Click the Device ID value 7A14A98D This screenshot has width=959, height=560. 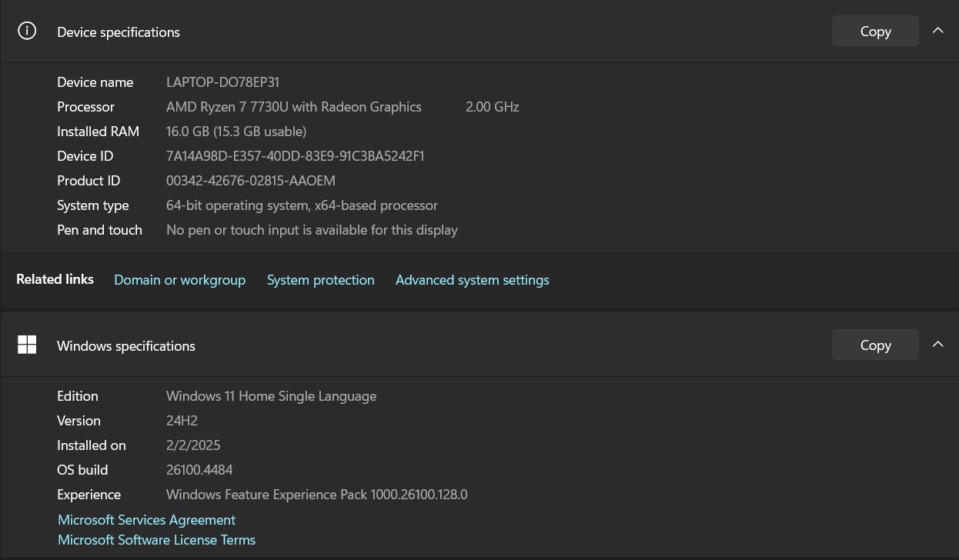[x=295, y=156]
